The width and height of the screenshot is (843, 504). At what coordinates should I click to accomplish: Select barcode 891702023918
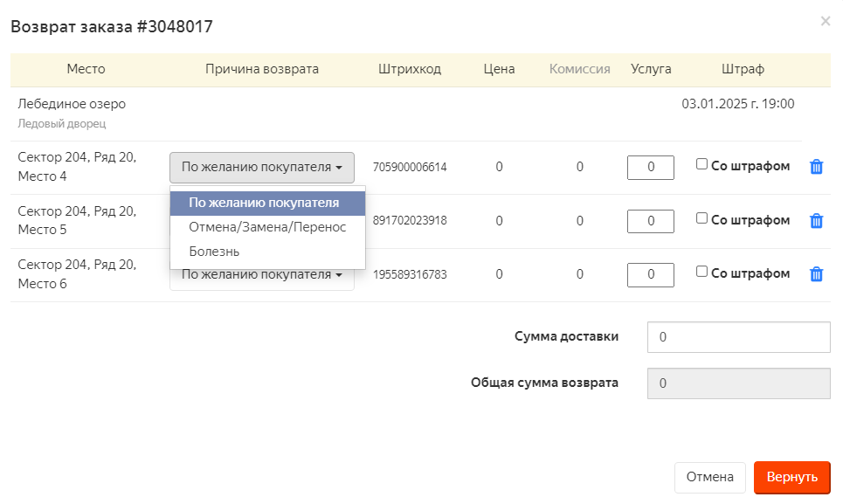pos(410,221)
